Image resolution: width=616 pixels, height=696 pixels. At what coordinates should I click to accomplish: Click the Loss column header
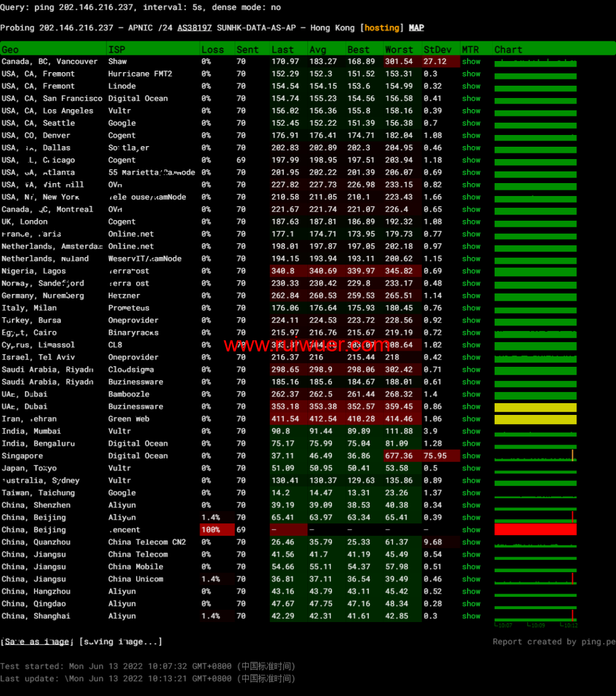pos(213,49)
